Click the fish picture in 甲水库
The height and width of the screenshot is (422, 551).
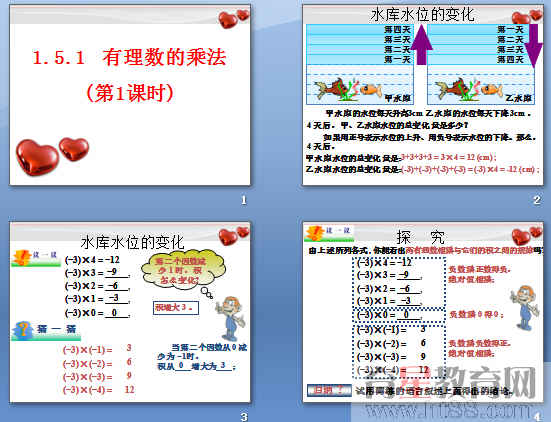[348, 89]
